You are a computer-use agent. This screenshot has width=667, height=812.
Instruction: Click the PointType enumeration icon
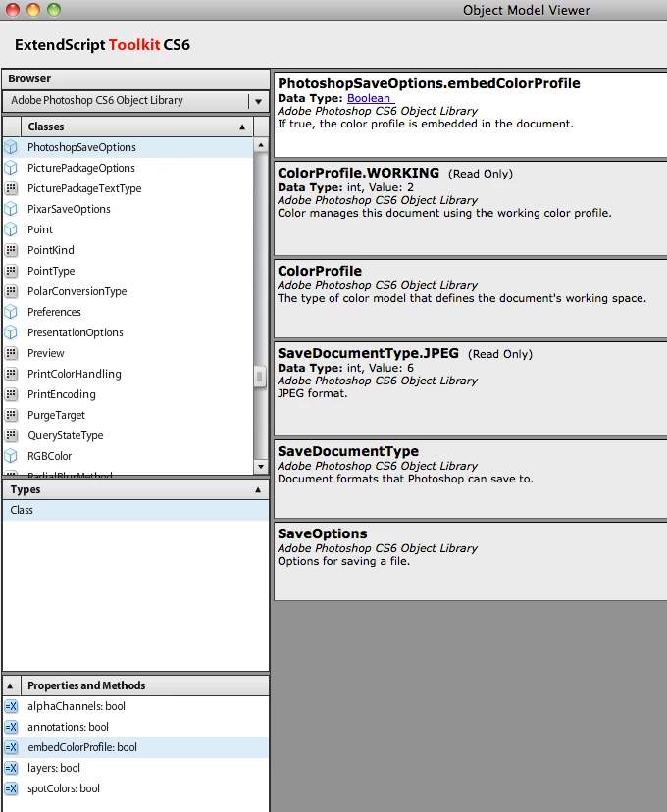pyautogui.click(x=11, y=271)
